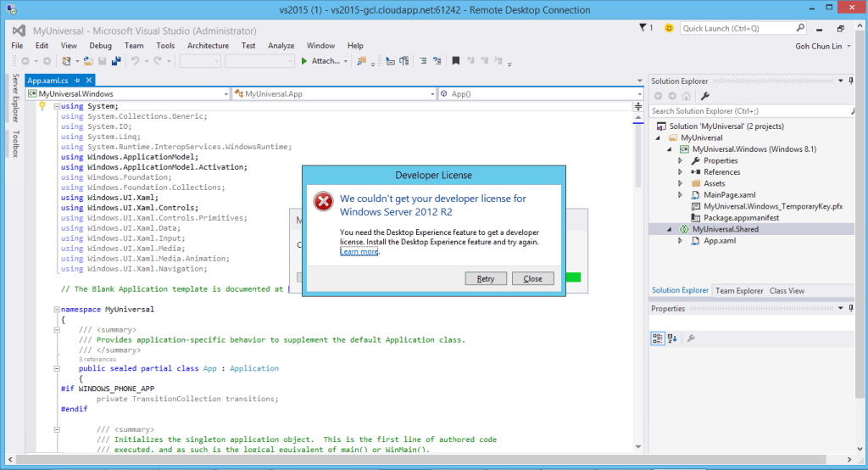Switch to the Team Explorer tab
This screenshot has height=470, width=868.
tap(738, 290)
